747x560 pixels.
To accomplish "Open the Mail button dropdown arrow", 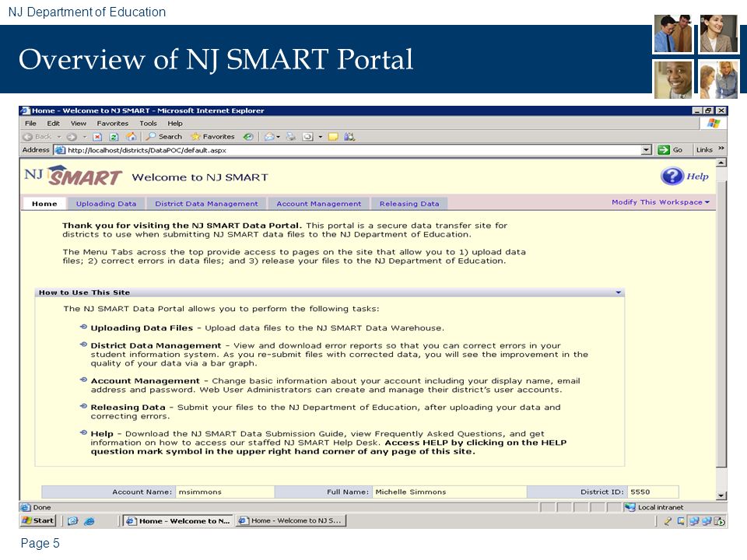I will pos(278,137).
